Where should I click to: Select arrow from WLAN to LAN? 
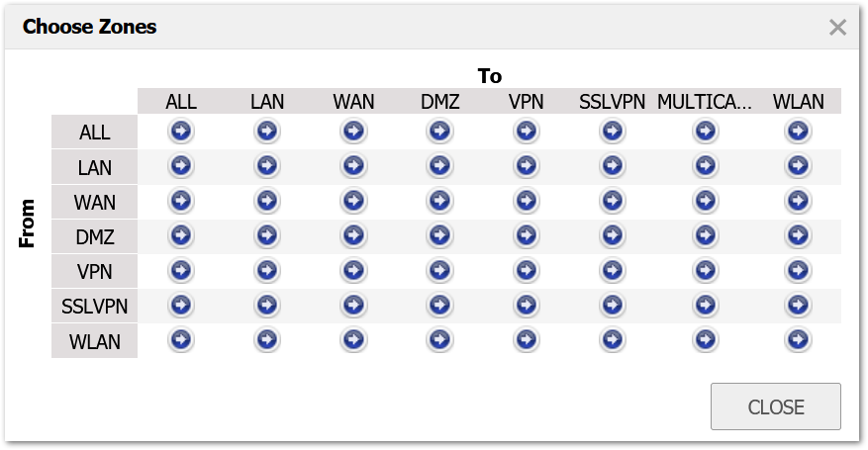(x=267, y=340)
